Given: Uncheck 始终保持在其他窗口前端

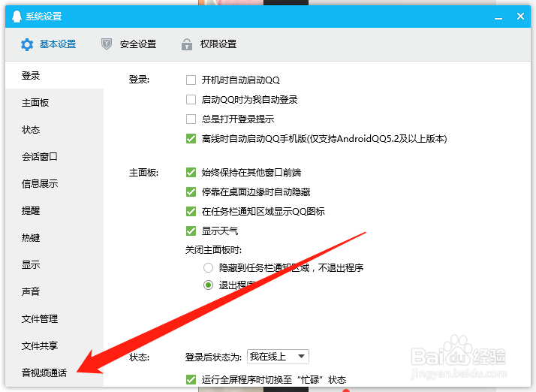Looking at the screenshot, I should pyautogui.click(x=191, y=173).
